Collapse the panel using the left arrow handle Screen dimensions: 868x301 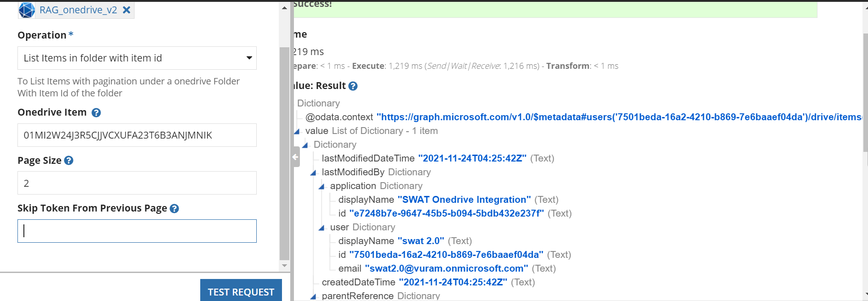(x=296, y=157)
